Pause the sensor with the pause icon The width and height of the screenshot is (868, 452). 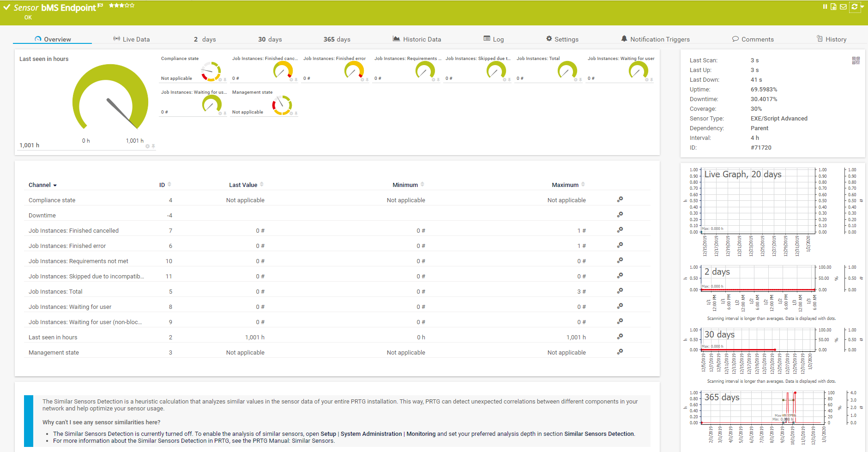(825, 6)
